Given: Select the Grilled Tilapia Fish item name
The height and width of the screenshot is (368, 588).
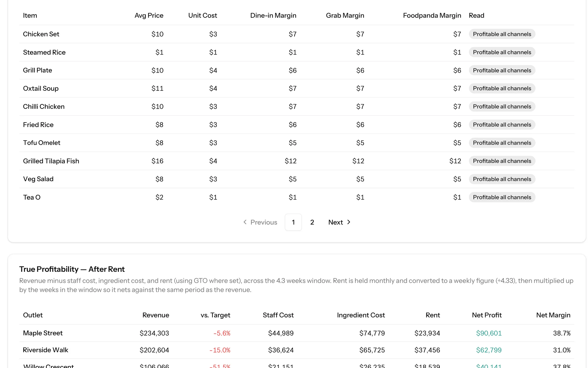Looking at the screenshot, I should tap(51, 161).
